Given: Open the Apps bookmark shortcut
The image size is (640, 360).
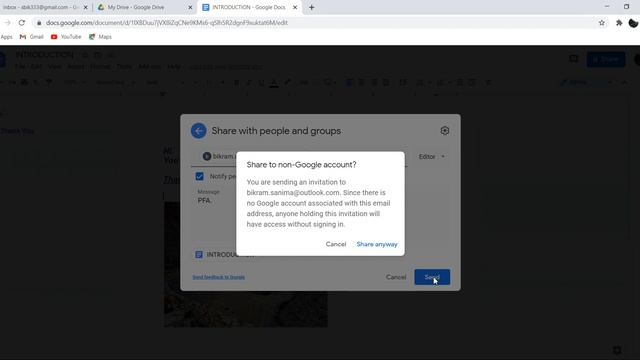Looking at the screenshot, I should point(7,37).
